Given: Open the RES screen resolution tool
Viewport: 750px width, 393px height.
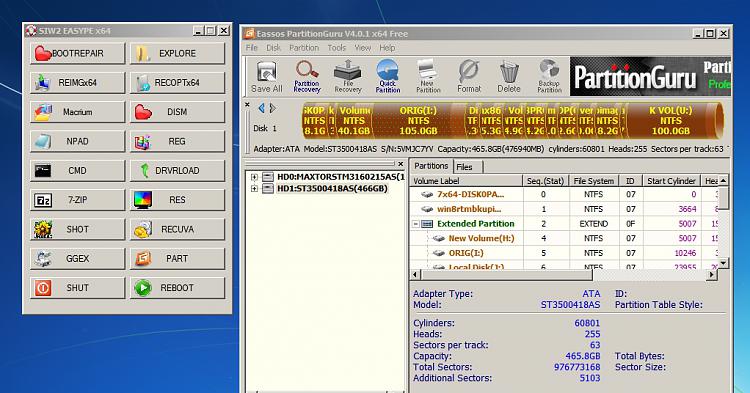Looking at the screenshot, I should (x=177, y=200).
